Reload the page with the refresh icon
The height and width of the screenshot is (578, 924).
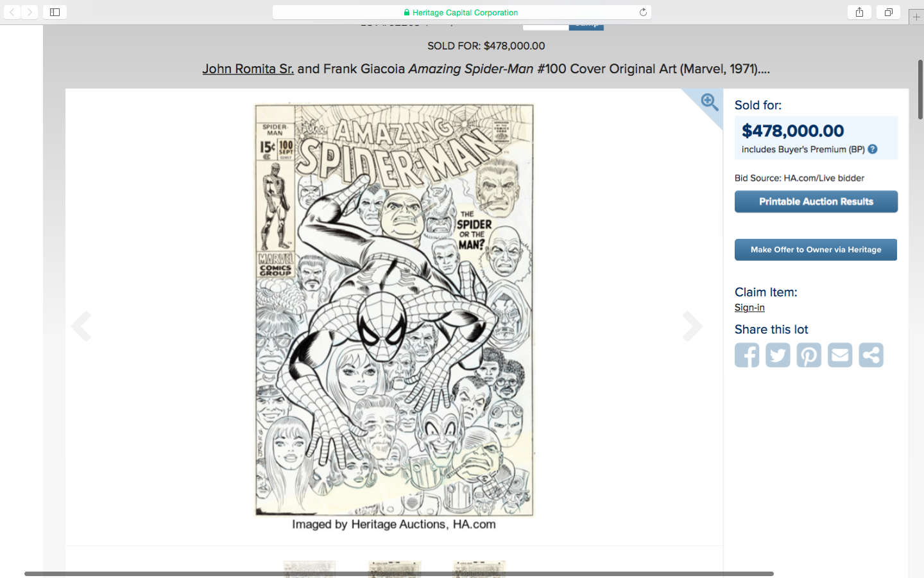click(643, 12)
